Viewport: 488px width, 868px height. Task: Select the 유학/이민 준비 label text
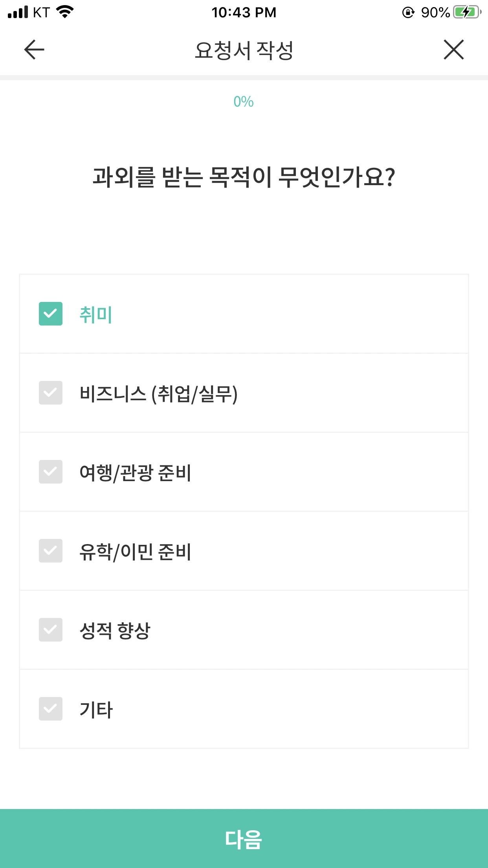tap(136, 552)
